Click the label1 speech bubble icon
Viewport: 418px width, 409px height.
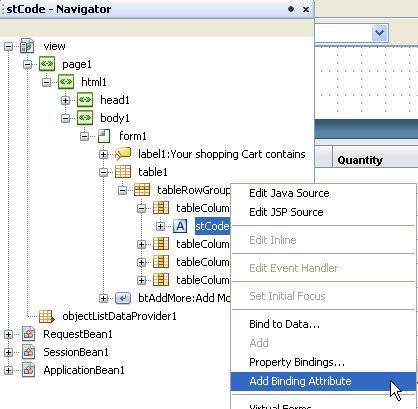pos(123,154)
